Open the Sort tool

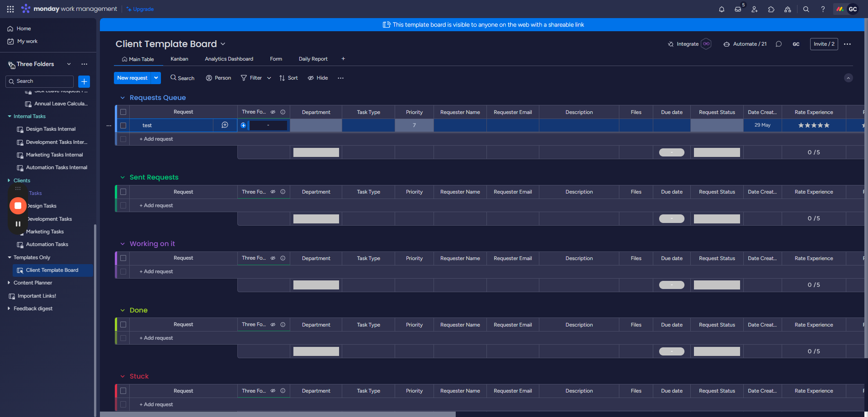pos(288,78)
